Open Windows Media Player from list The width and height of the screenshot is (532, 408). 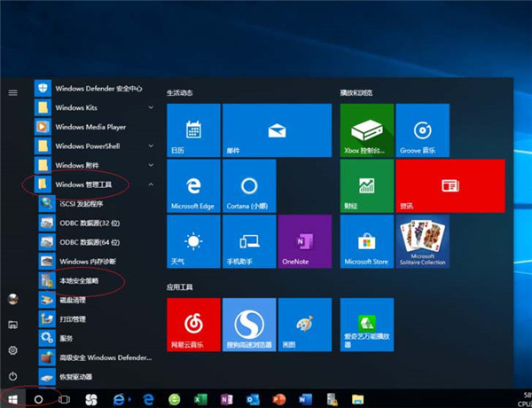click(x=89, y=127)
